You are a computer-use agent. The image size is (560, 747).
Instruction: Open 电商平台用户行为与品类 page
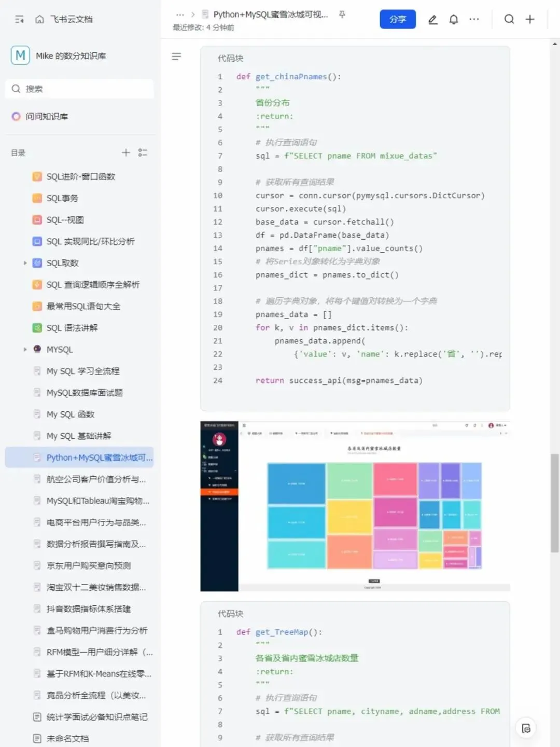[x=96, y=522]
